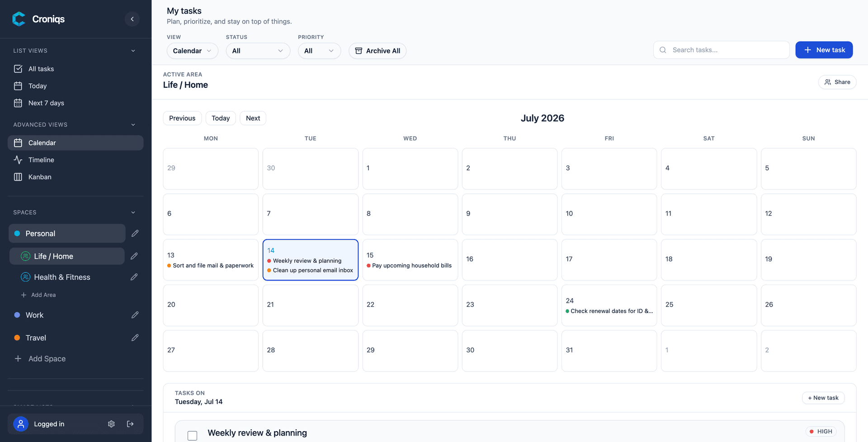
Task: Open the Health & Fitness area
Action: (x=67, y=277)
